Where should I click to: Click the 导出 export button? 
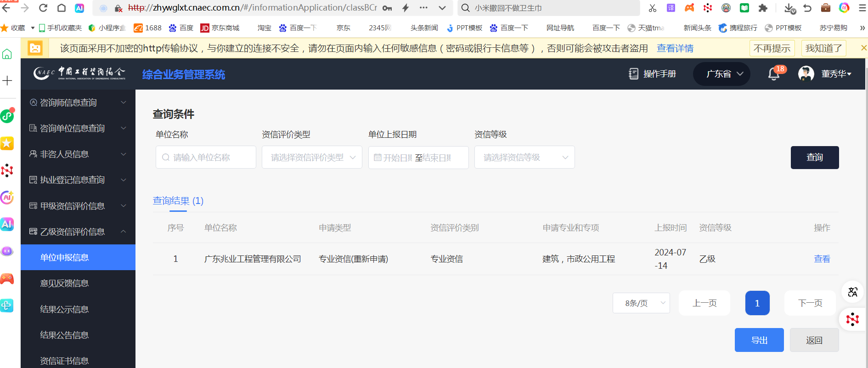759,340
